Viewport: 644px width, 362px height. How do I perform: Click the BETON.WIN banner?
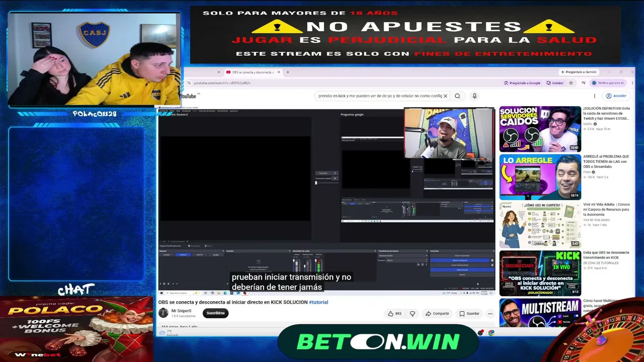pos(377,342)
